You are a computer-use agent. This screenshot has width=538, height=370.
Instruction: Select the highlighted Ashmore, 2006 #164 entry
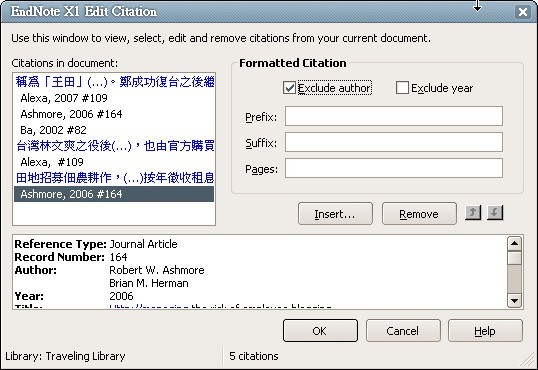point(114,194)
